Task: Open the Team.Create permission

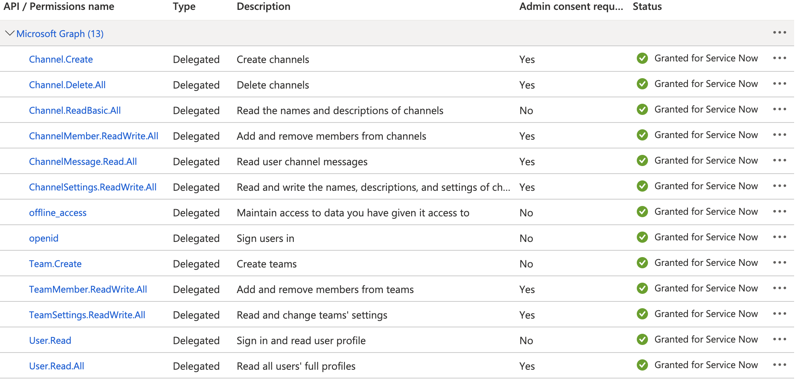Action: (x=55, y=264)
